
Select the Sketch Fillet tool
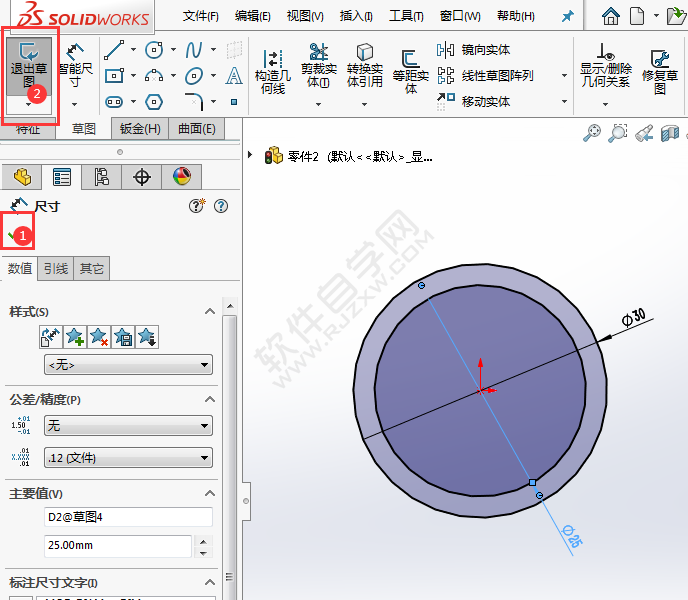click(194, 101)
